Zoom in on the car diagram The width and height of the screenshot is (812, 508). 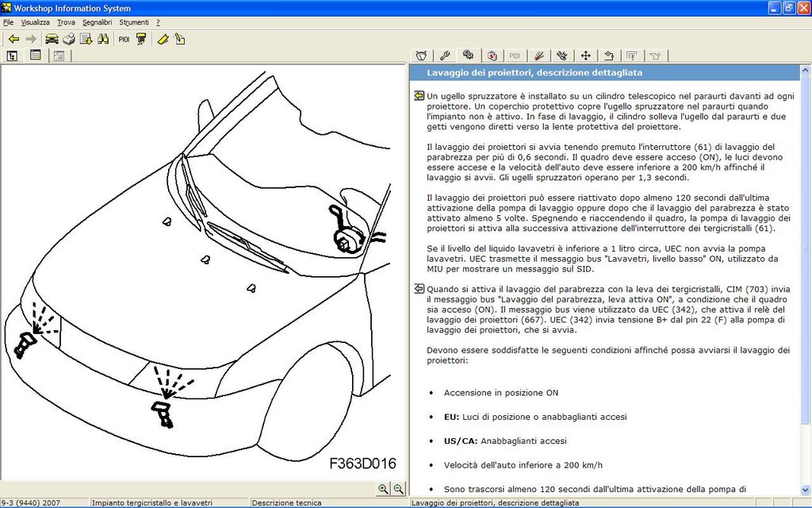[383, 488]
